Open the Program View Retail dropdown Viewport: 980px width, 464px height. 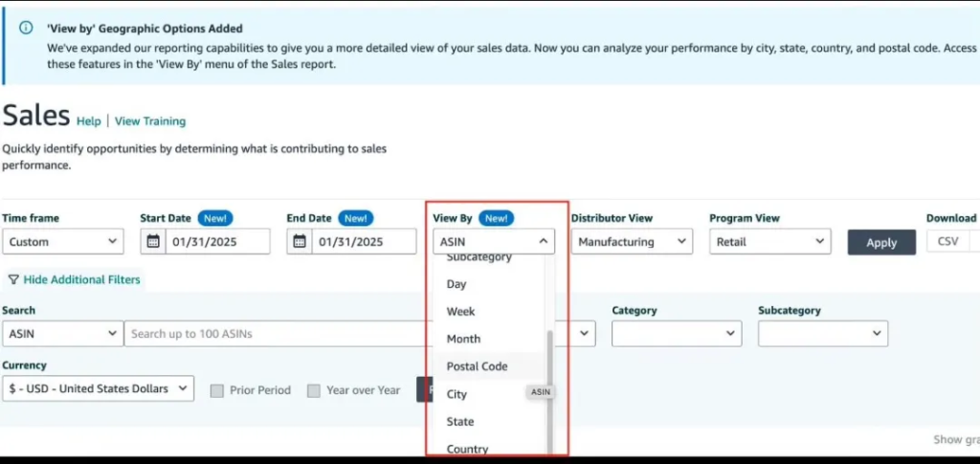pos(770,242)
